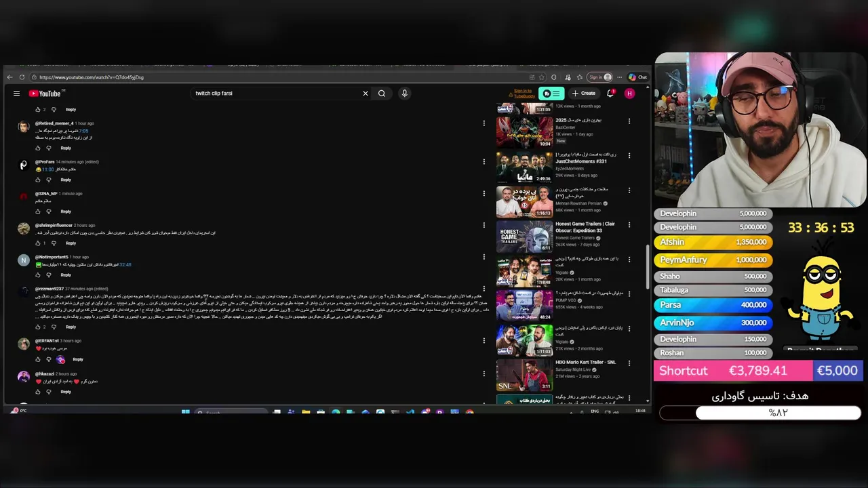
Task: Open more options for Honest Game Trailers video
Action: (629, 225)
